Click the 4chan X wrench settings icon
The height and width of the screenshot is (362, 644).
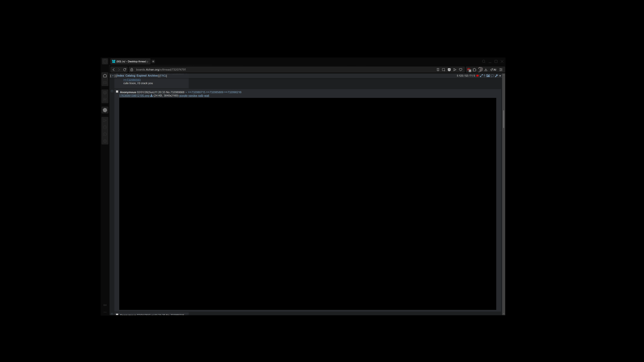click(496, 76)
